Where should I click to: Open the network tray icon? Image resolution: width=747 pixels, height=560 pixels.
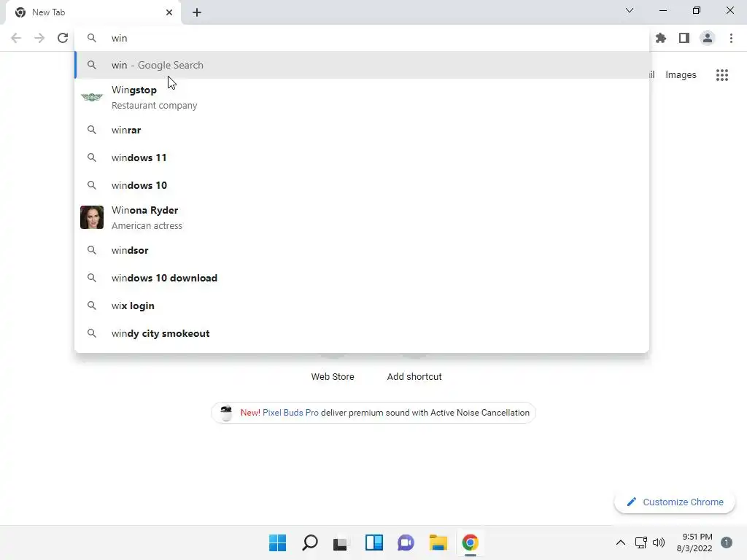640,542
